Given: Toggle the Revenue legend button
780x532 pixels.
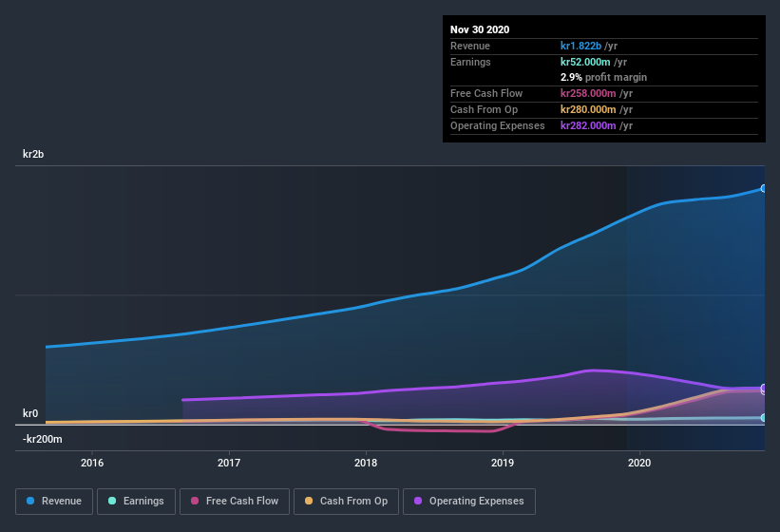Looking at the screenshot, I should [x=54, y=502].
